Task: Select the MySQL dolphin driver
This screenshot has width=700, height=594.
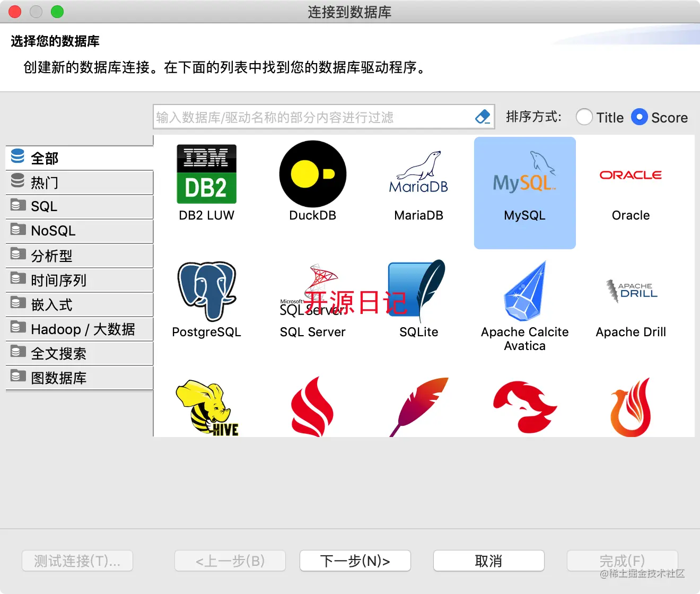Action: point(524,172)
